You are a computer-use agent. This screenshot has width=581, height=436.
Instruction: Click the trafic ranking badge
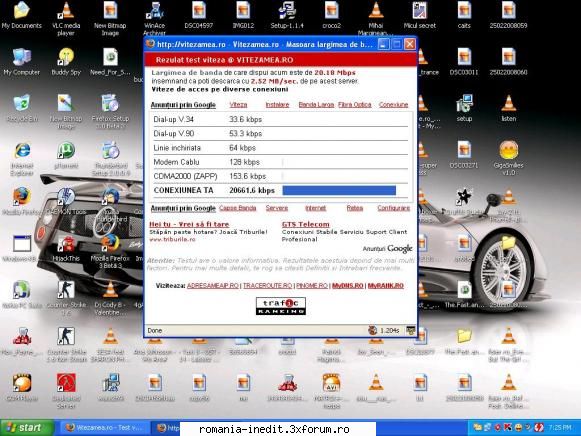280,306
